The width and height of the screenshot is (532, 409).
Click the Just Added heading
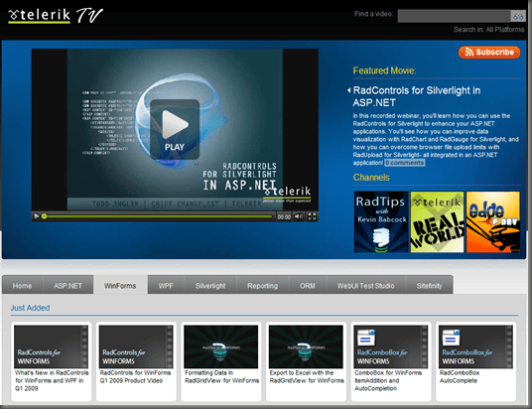pos(30,308)
